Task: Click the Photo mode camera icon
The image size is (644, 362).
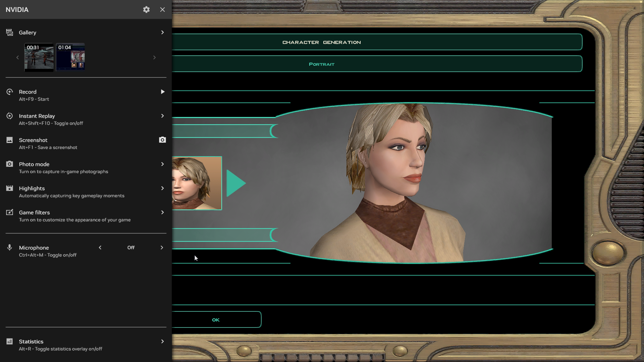Action: 10,164
